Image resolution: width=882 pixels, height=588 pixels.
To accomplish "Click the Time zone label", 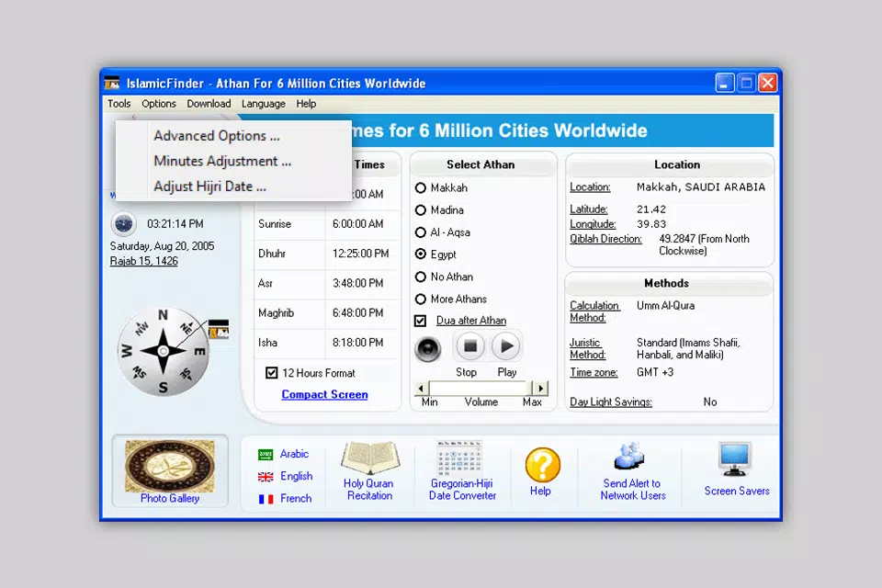I will (594, 372).
